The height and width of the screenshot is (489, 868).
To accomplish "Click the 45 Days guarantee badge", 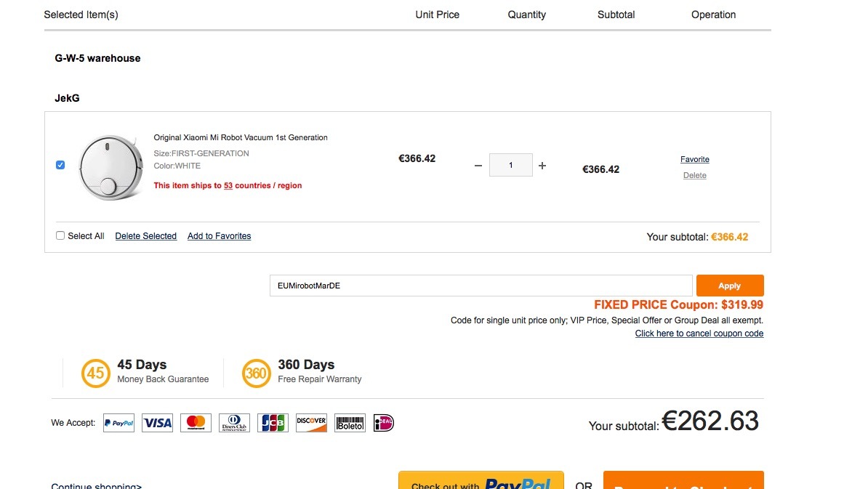I will click(x=96, y=373).
